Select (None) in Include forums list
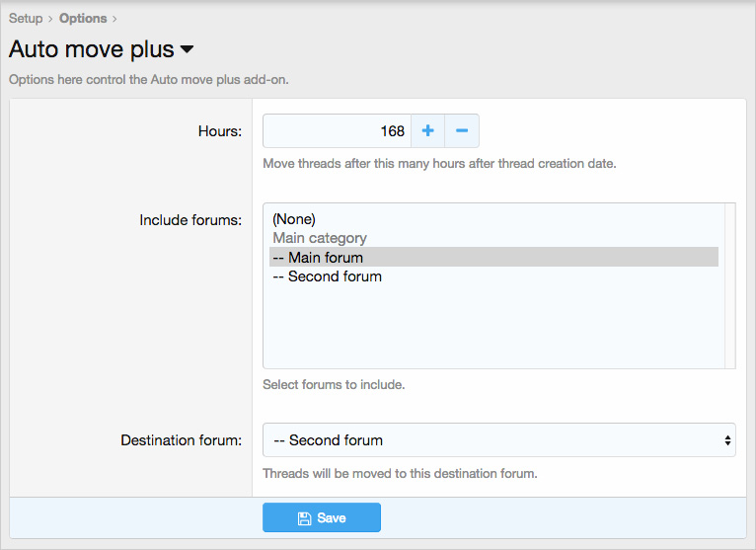The width and height of the screenshot is (756, 550). pos(294,219)
